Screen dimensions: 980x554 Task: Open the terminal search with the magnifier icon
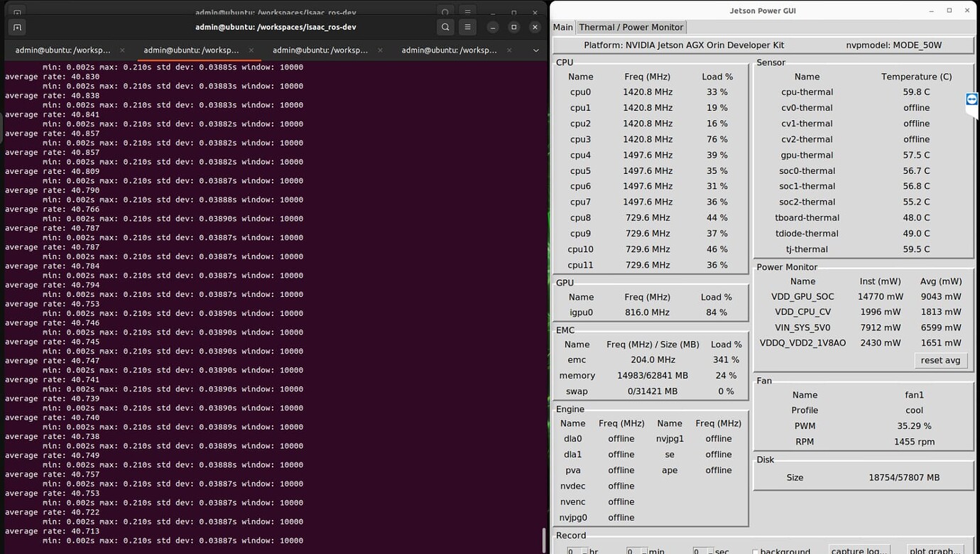tap(445, 27)
